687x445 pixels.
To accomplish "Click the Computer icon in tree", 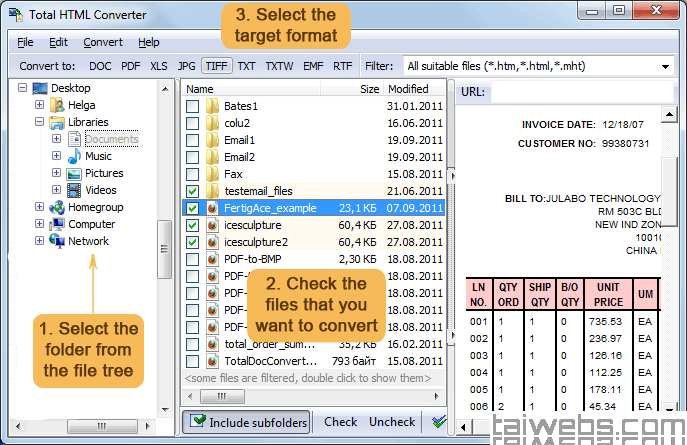I will coord(57,224).
